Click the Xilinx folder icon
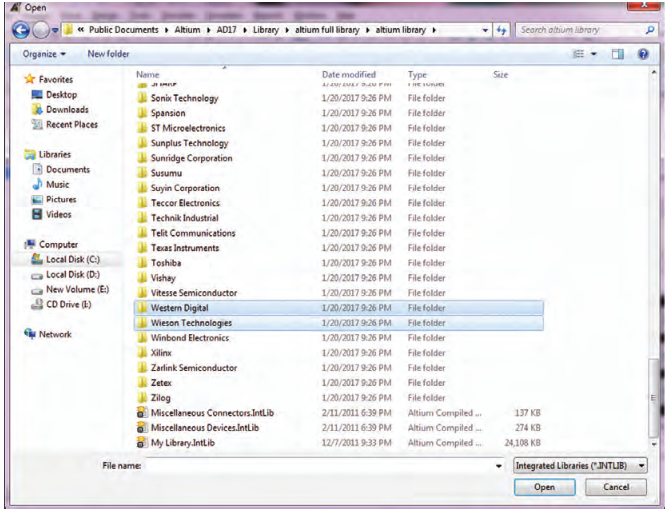The width and height of the screenshot is (665, 510). [x=142, y=352]
